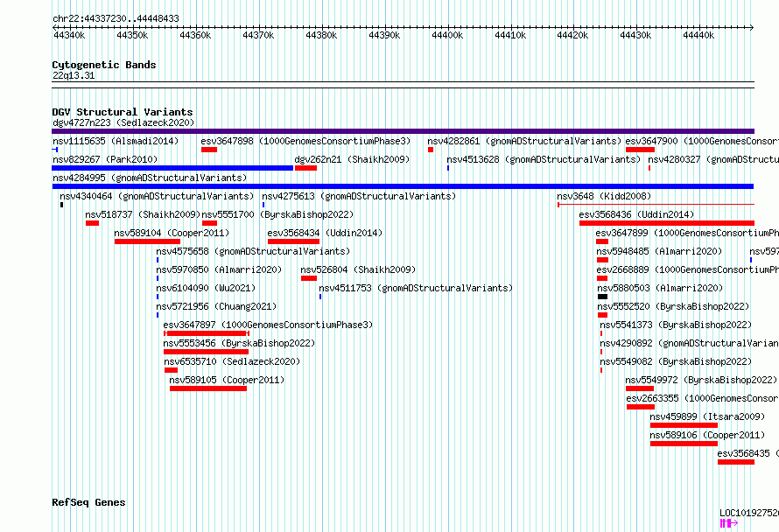Select the 44430k ruler position
This screenshot has width=779, height=532.
tap(635, 35)
